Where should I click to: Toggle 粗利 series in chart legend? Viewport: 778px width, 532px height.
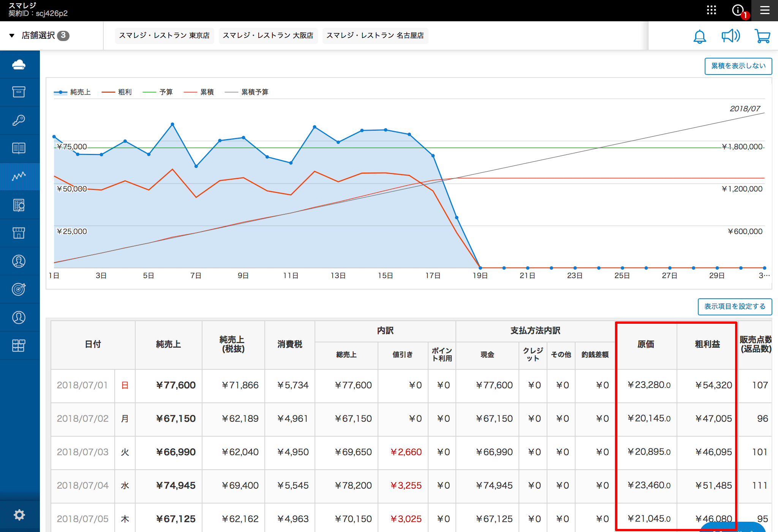point(117,92)
